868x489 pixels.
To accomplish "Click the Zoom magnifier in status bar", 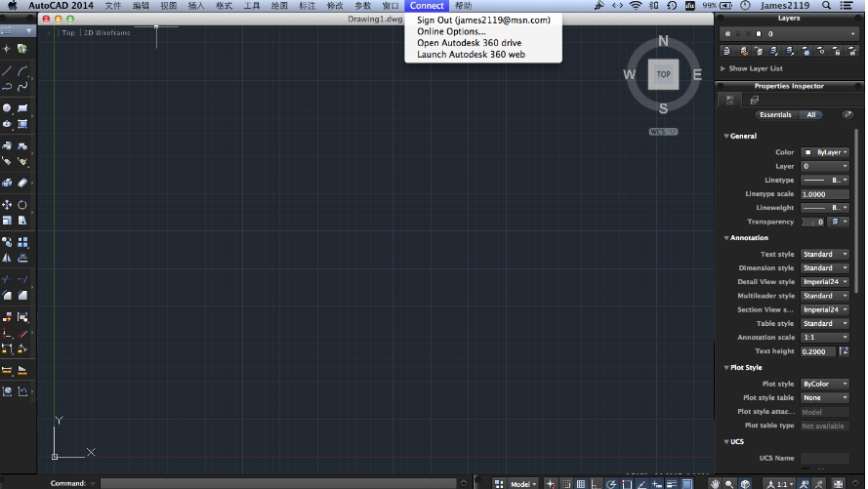I will pos(729,484).
